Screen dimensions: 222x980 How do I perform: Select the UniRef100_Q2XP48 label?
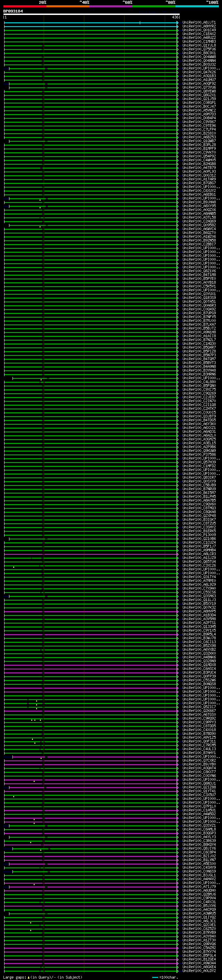(199, 516)
